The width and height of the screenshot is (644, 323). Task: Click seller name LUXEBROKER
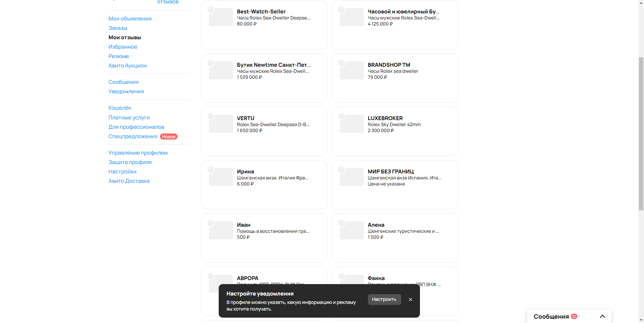[x=385, y=118]
